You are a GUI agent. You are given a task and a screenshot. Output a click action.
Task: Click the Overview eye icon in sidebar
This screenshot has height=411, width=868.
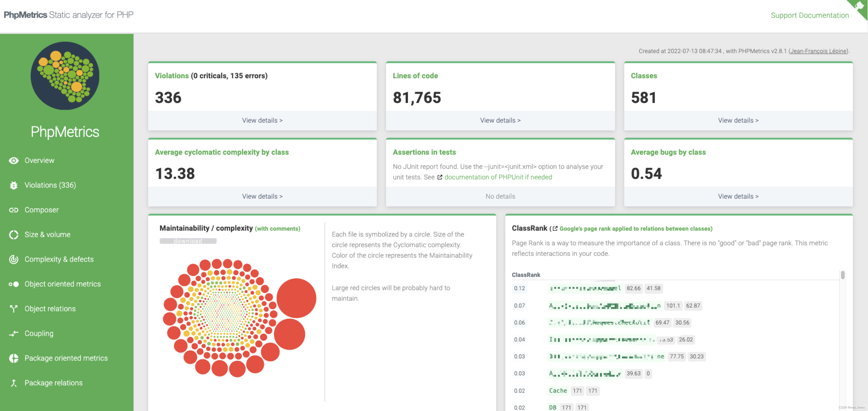(x=13, y=160)
